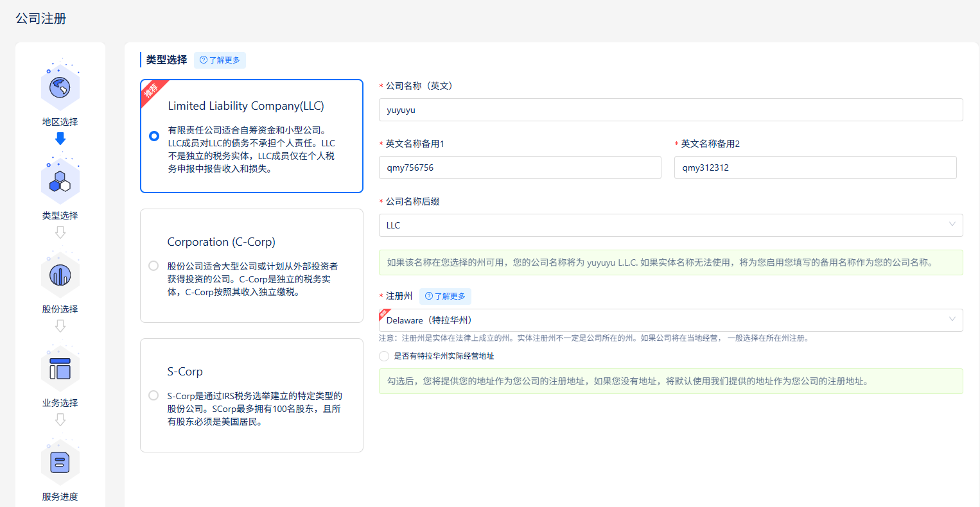Image resolution: width=980 pixels, height=507 pixels.
Task: Select the S-Corp radio button
Action: (153, 395)
